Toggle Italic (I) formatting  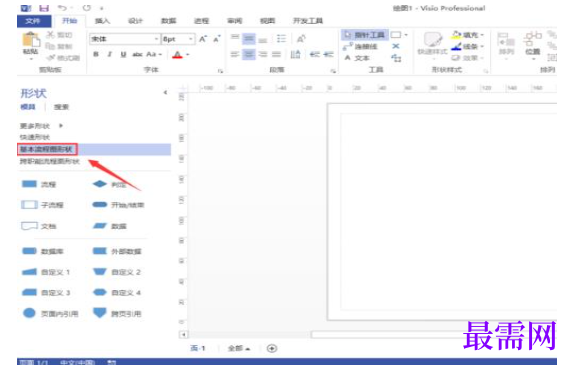point(109,54)
